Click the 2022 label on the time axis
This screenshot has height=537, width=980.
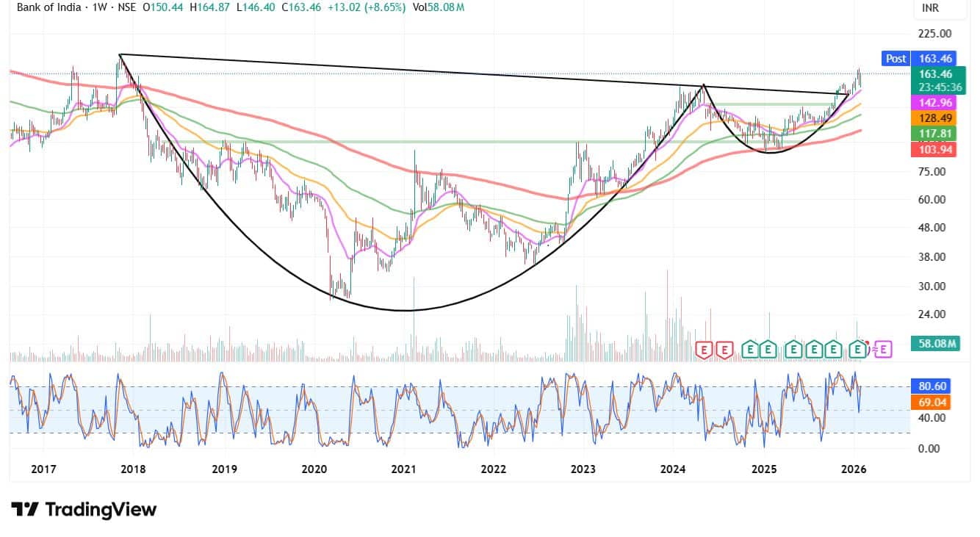494,469
